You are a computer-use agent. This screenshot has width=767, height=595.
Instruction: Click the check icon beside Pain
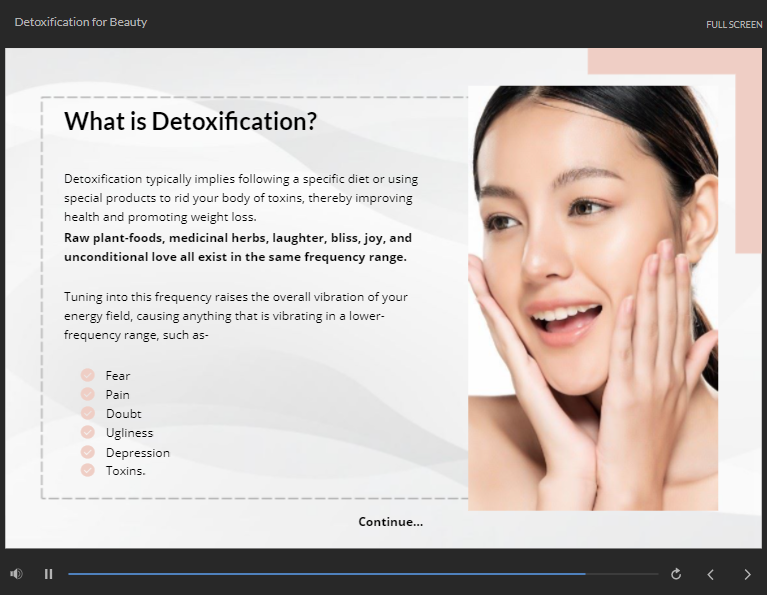pos(87,394)
